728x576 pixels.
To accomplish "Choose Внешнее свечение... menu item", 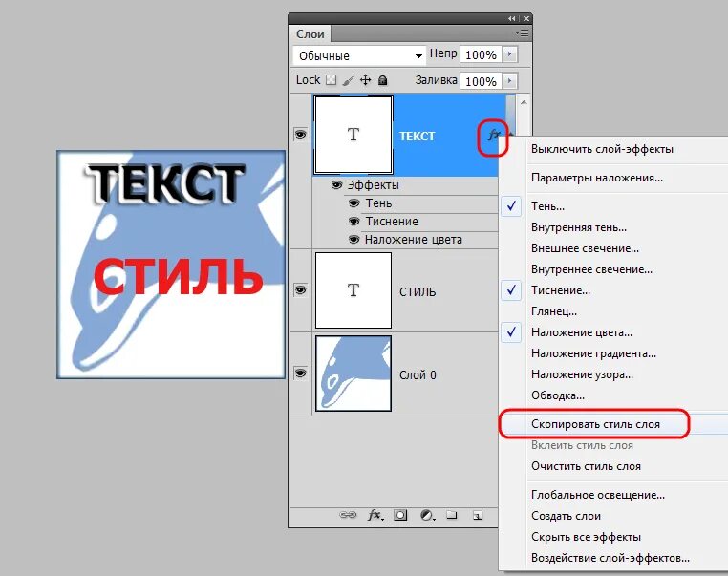I will [585, 248].
